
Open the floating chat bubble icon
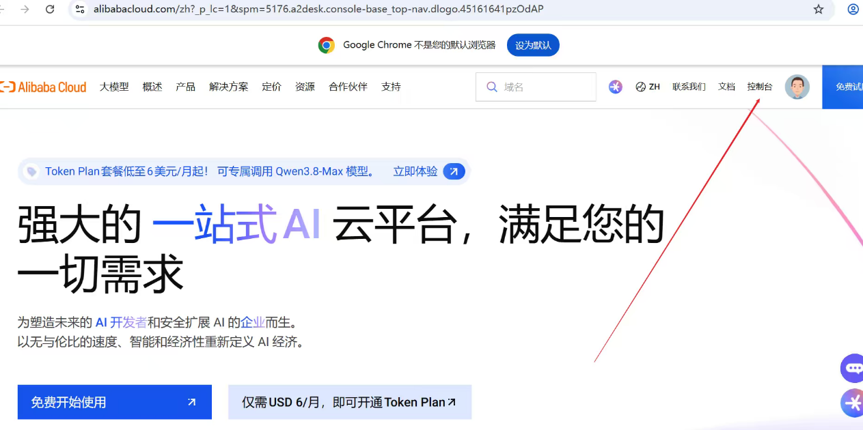pyautogui.click(x=853, y=368)
